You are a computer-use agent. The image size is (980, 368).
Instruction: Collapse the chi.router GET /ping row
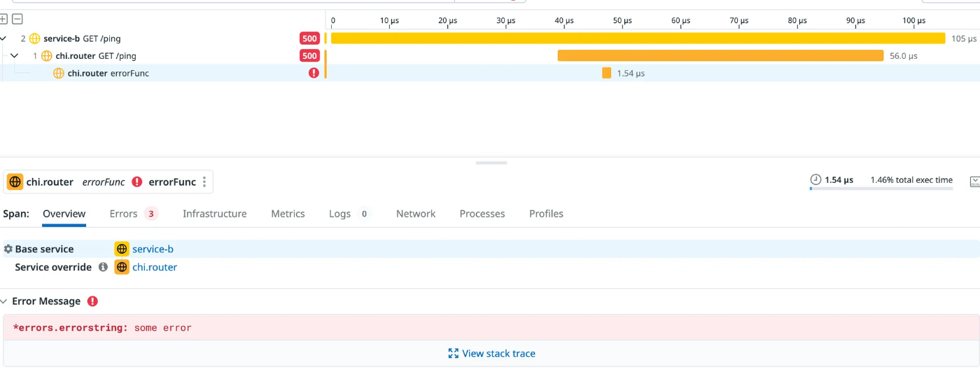(14, 55)
